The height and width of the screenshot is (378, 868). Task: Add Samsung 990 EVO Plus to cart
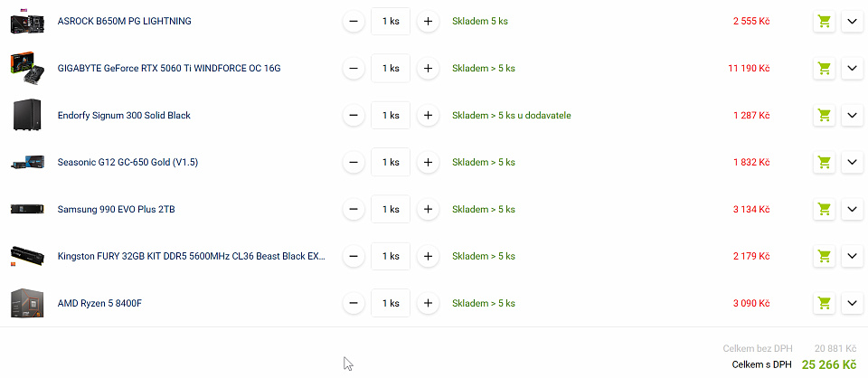coord(825,210)
